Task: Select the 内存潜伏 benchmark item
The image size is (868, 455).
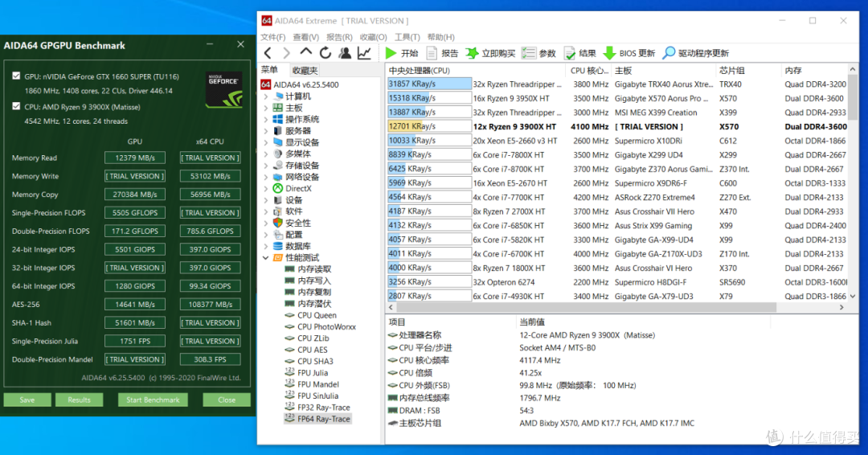Action: click(308, 304)
